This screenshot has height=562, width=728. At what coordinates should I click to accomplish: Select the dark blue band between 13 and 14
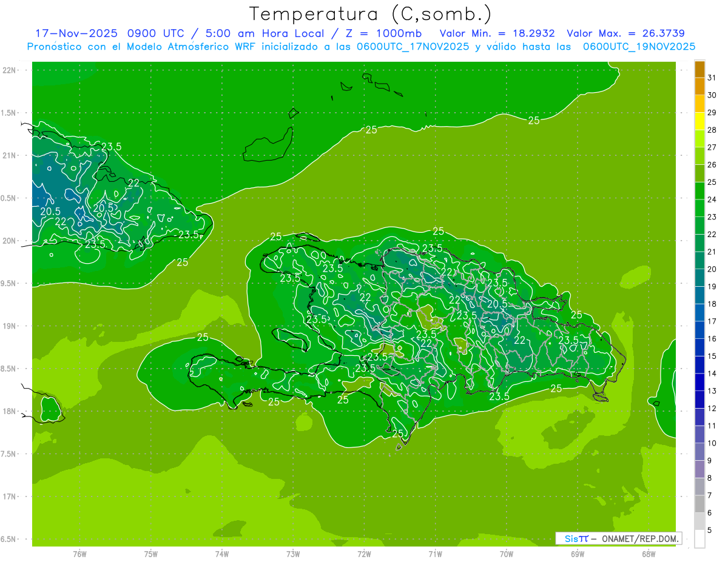click(x=699, y=383)
